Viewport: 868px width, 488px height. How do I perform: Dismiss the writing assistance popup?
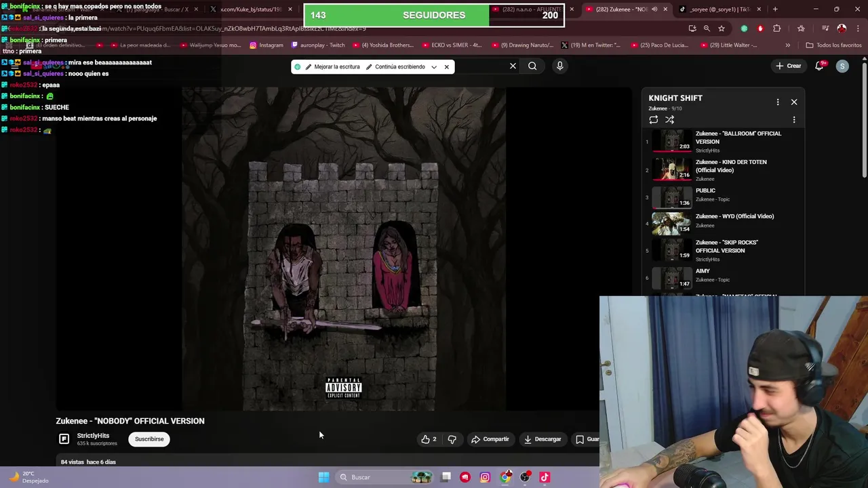[x=446, y=67]
